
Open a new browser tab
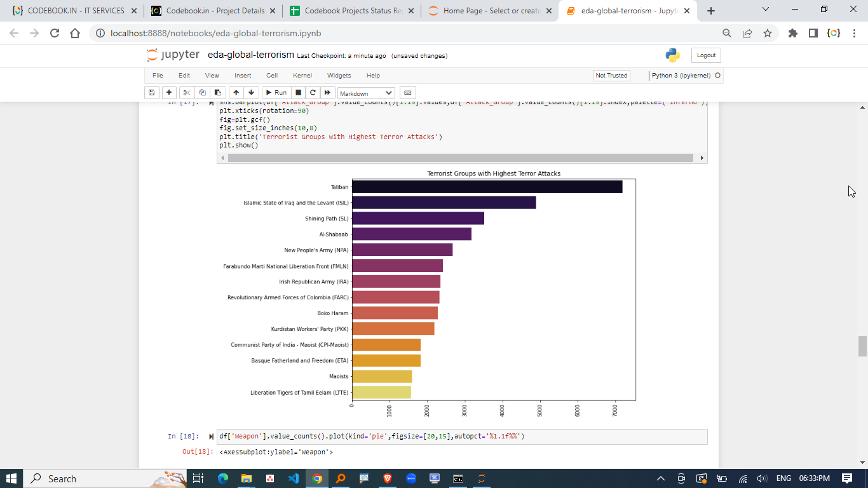pos(710,11)
